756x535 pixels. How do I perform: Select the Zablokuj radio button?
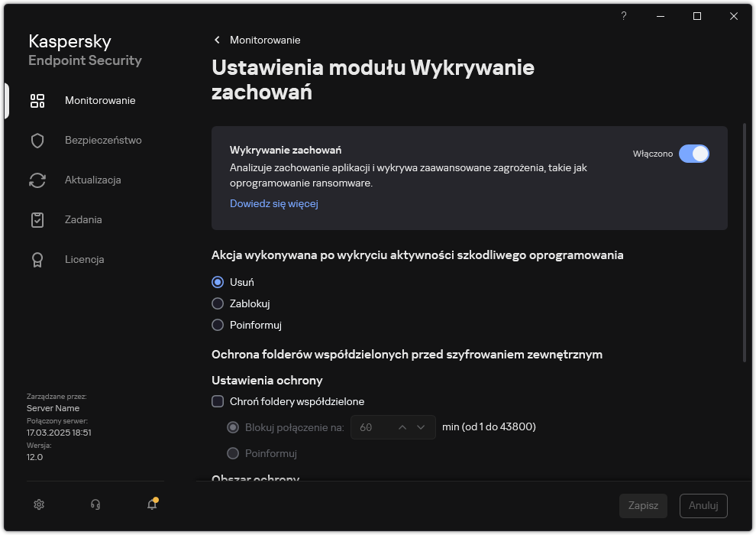point(218,303)
